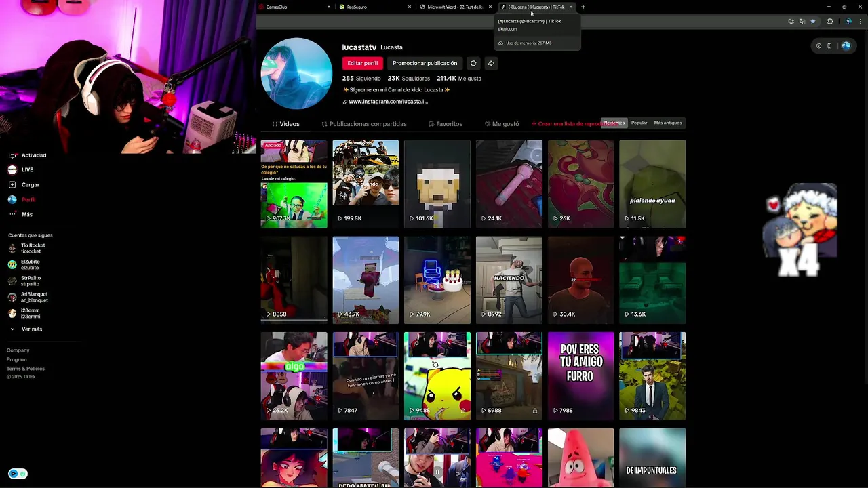This screenshot has width=868, height=488.
Task: Click the round coin icon top right
Action: tap(818, 46)
